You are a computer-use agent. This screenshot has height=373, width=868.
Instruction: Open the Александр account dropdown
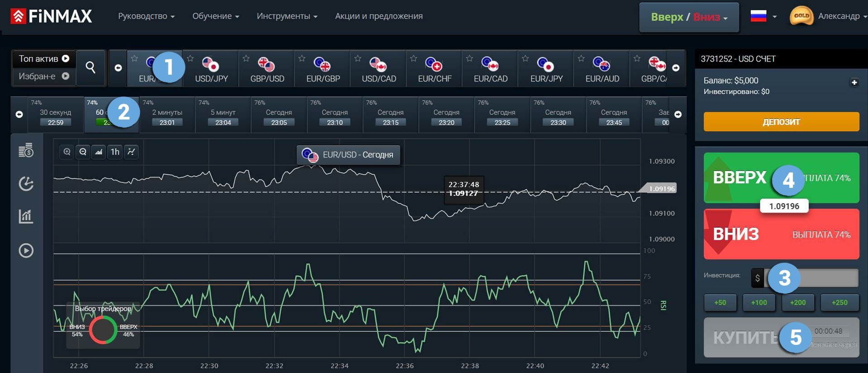(842, 16)
